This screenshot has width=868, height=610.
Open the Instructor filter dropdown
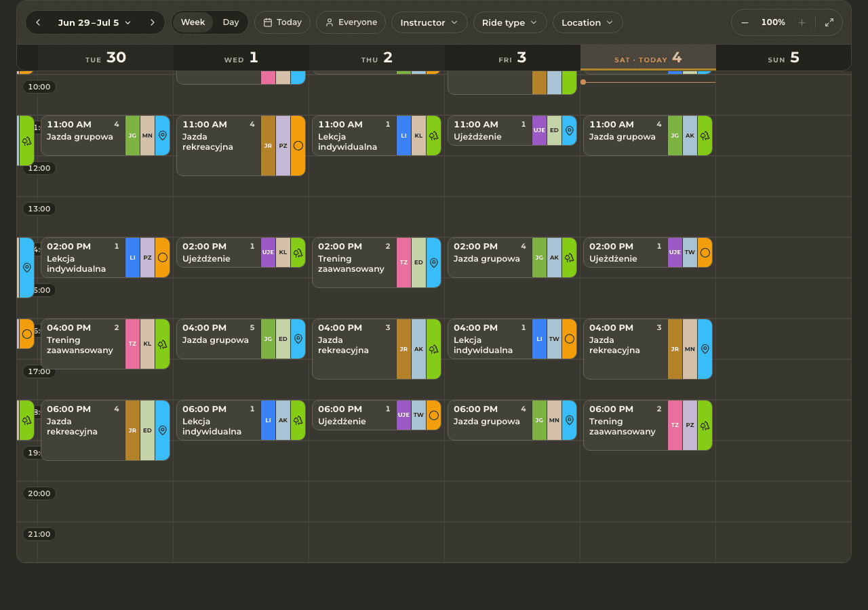(429, 22)
